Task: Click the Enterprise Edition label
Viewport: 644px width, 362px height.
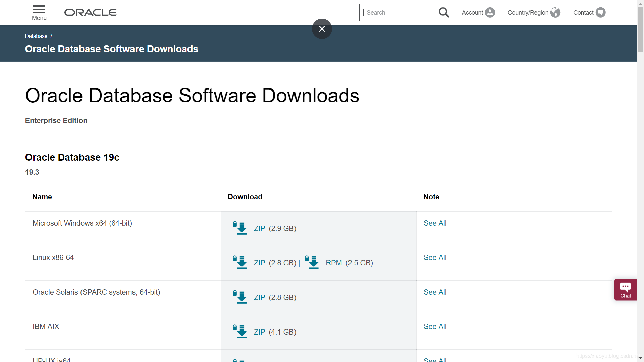Action: [56, 121]
